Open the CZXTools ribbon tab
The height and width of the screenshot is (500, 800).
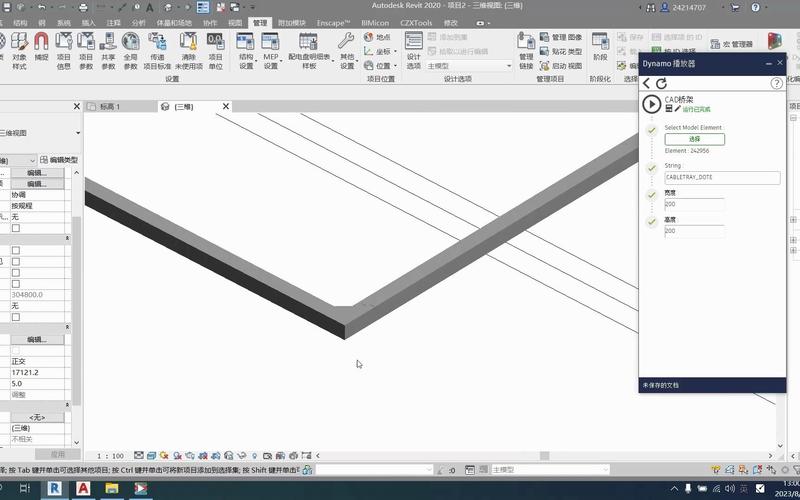point(416,23)
